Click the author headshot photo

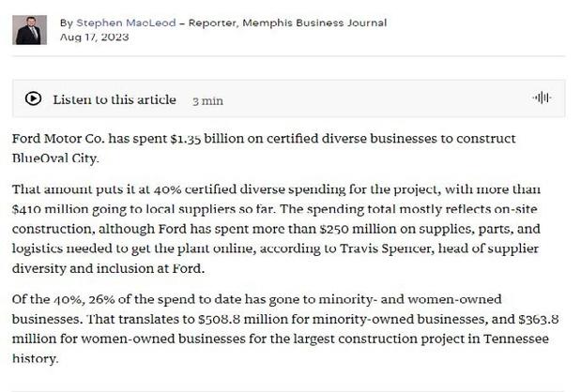(30, 30)
